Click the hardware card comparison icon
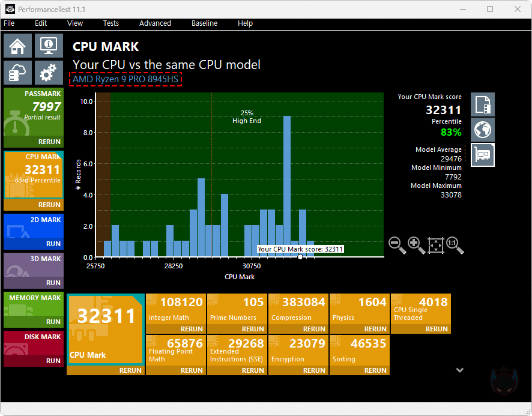The width and height of the screenshot is (532, 416). click(483, 155)
